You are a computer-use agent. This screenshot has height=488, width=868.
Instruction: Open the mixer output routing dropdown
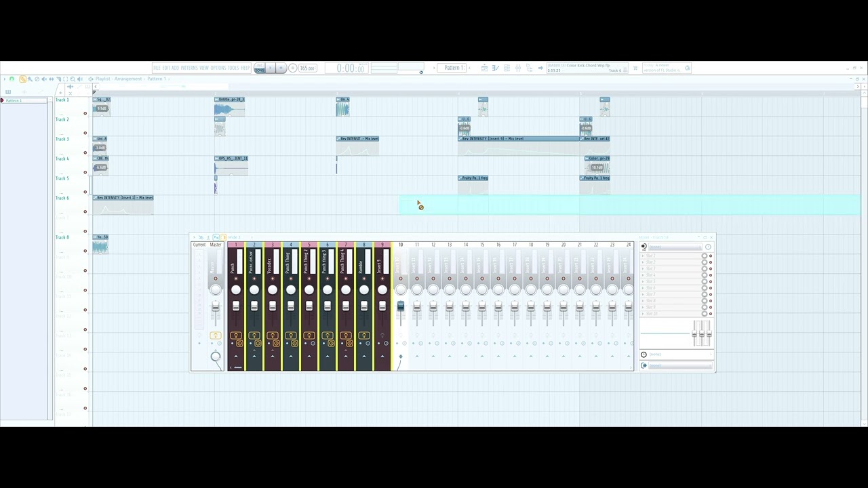[x=680, y=366]
